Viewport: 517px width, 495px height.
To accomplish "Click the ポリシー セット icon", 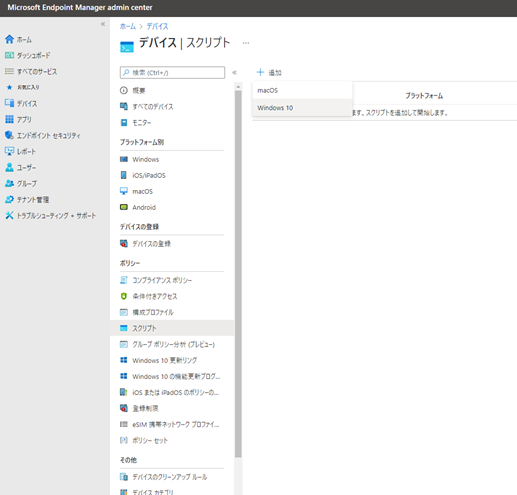I will [x=124, y=440].
